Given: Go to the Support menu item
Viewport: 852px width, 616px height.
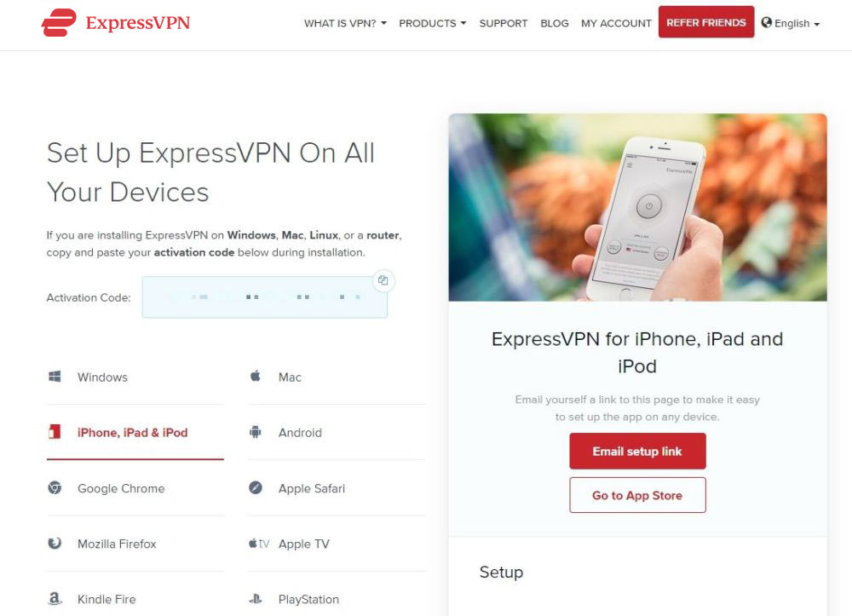Looking at the screenshot, I should click(504, 23).
